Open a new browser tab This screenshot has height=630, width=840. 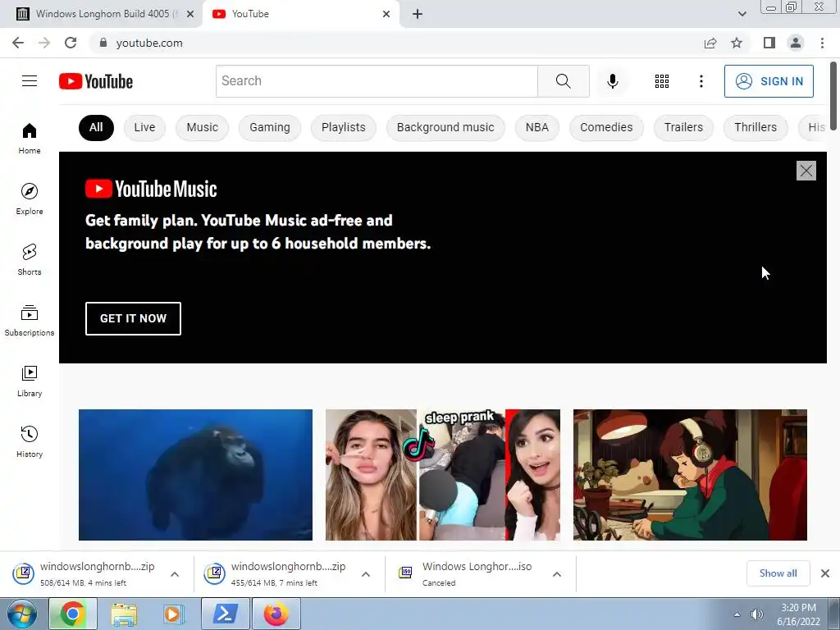[x=418, y=15]
